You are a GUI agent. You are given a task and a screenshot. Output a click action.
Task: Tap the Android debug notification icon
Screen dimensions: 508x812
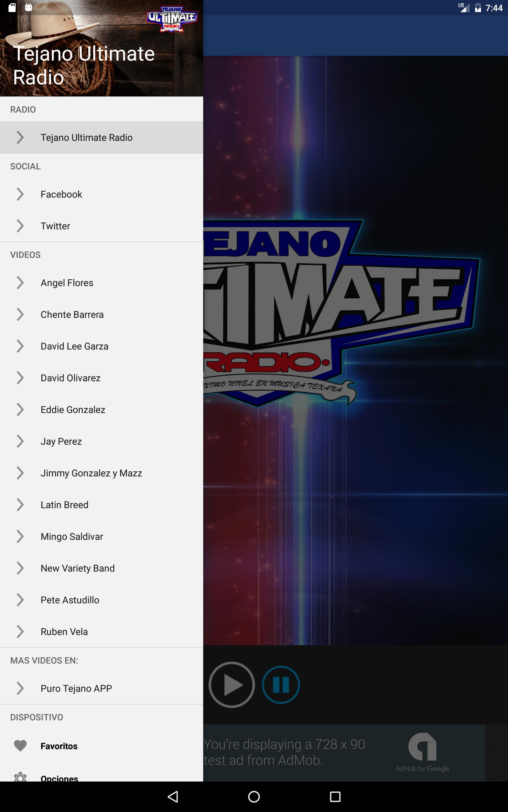coord(29,7)
